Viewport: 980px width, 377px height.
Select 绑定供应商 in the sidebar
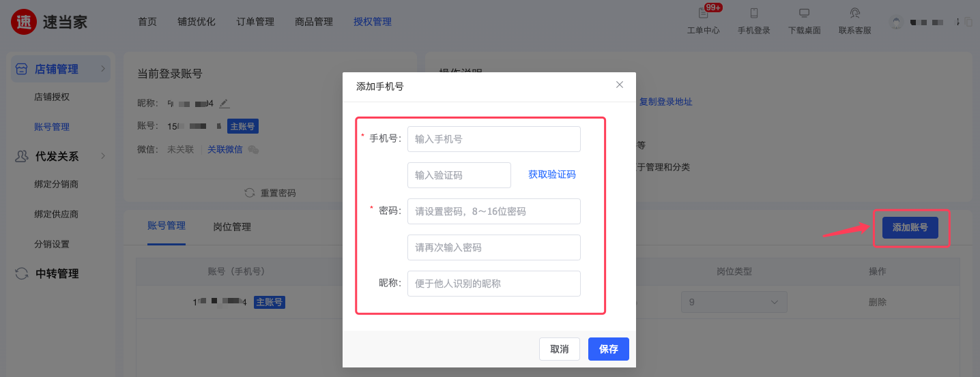click(57, 214)
